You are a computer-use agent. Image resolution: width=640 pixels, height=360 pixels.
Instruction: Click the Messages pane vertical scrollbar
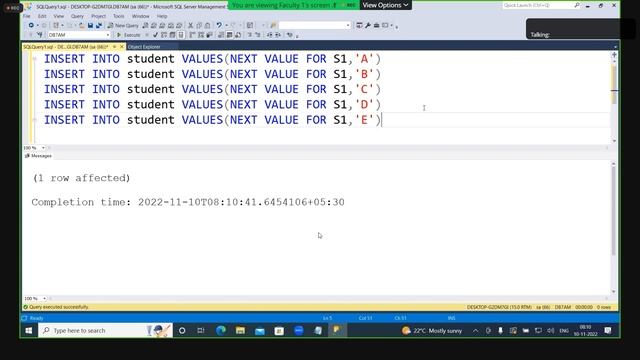coord(613,228)
